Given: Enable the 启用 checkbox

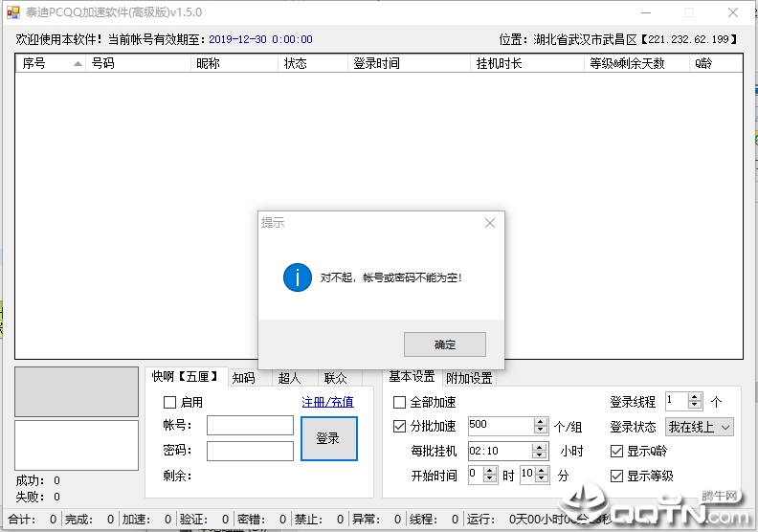Looking at the screenshot, I should click(x=169, y=402).
